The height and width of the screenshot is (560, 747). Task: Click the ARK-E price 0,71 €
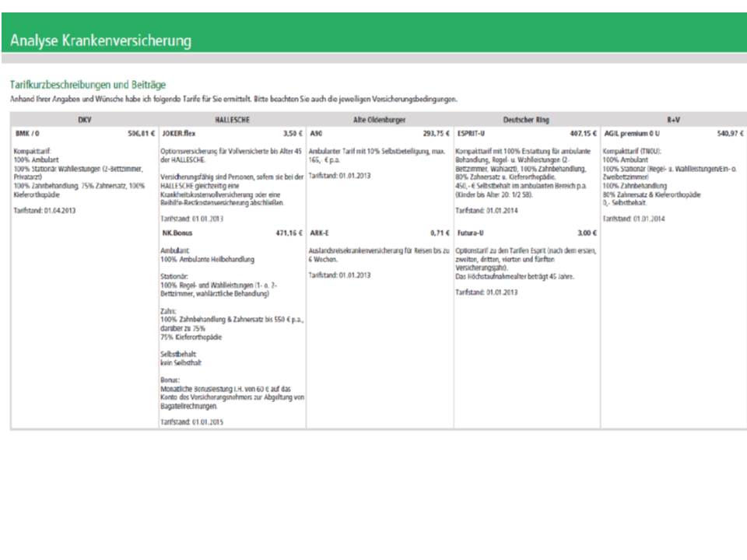[x=440, y=233]
